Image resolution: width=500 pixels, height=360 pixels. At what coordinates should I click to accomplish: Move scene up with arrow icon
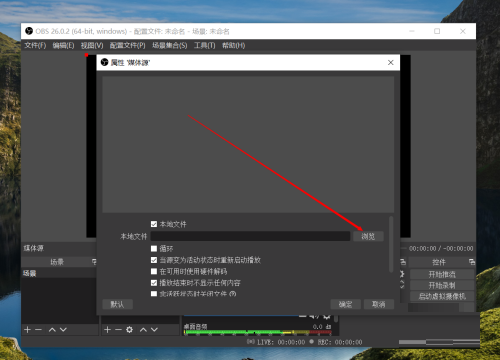coord(52,330)
